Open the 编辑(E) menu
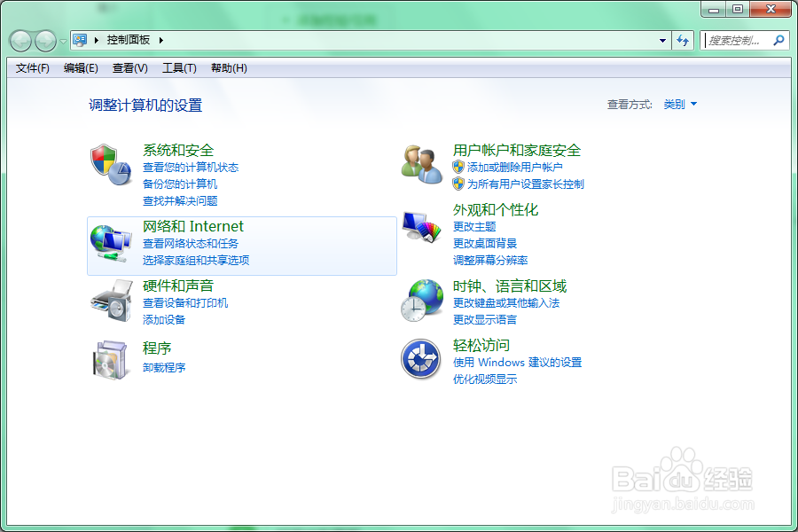798x532 pixels. pos(81,68)
